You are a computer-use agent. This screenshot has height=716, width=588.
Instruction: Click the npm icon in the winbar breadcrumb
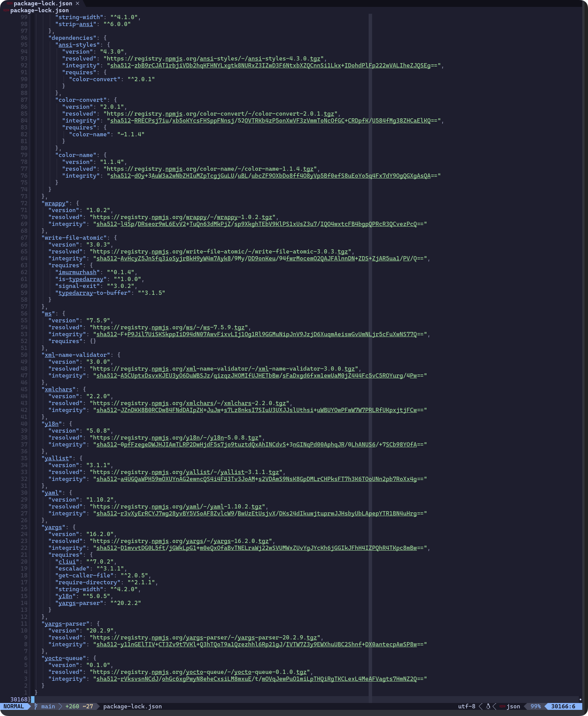click(x=6, y=10)
